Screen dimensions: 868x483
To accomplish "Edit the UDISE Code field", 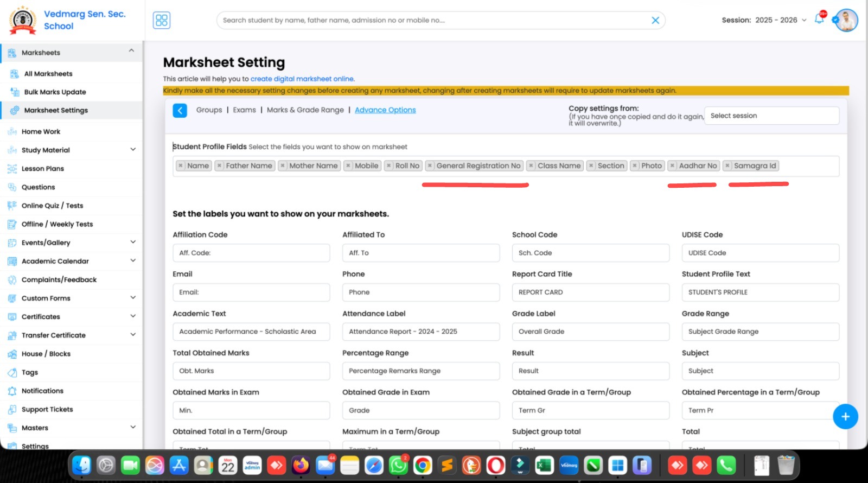I will (x=760, y=253).
